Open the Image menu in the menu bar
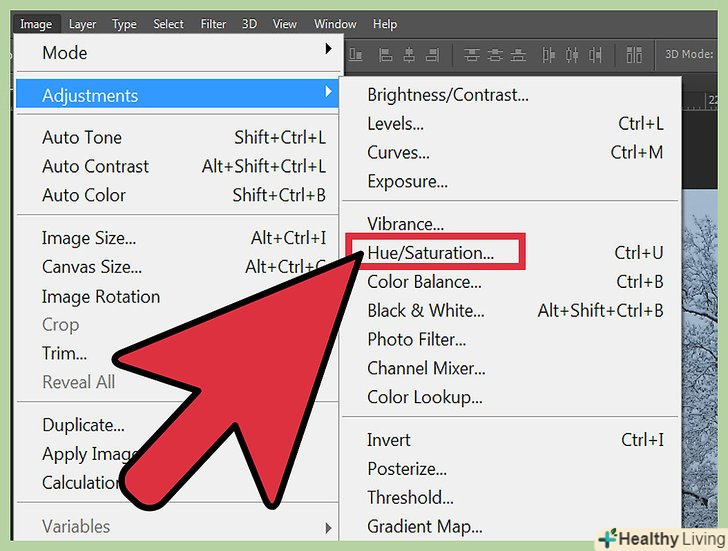Image resolution: width=728 pixels, height=551 pixels. click(36, 24)
